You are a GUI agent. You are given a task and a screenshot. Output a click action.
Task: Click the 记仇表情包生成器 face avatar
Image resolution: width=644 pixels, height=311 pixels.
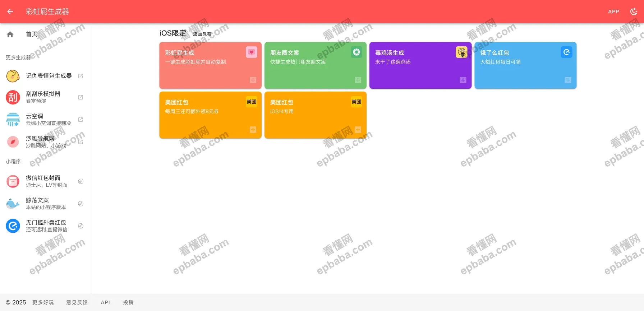point(13,76)
